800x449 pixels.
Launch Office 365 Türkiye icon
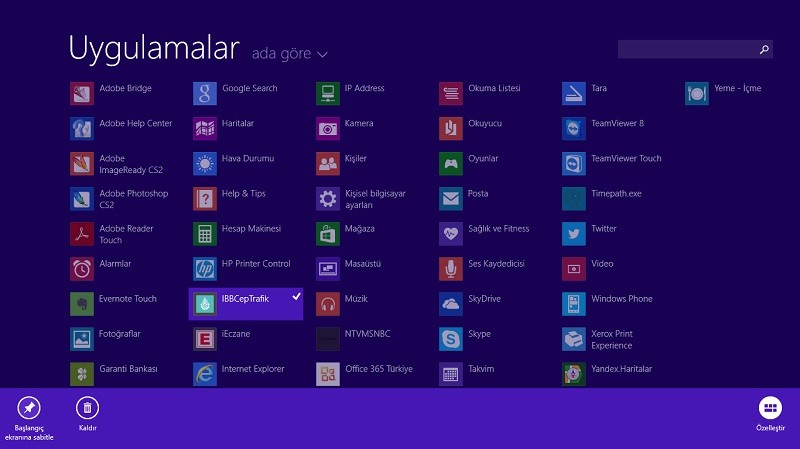pos(328,375)
